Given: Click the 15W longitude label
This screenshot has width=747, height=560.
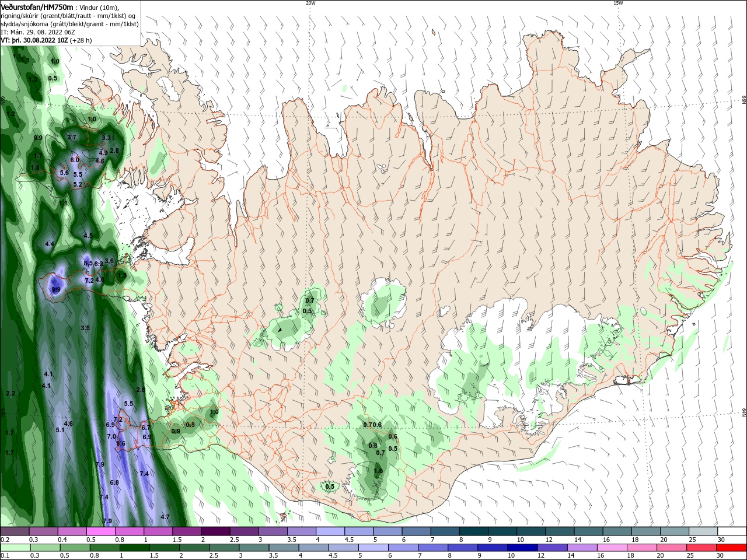Looking at the screenshot, I should click(x=618, y=3).
